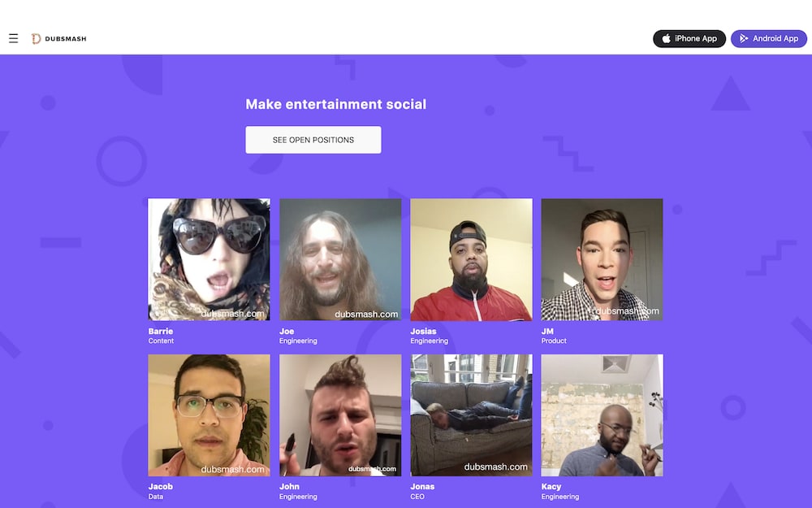
Task: Open Kacy's Engineering video thumbnail
Action: click(x=602, y=415)
